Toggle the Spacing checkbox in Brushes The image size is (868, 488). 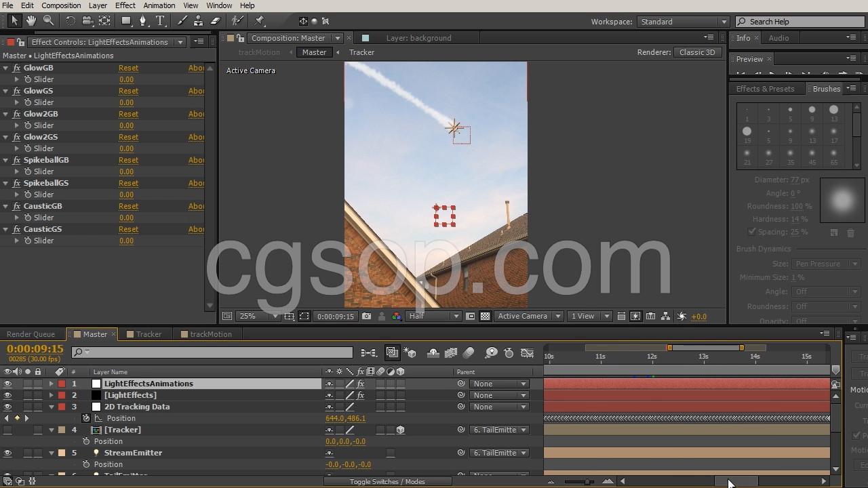752,232
